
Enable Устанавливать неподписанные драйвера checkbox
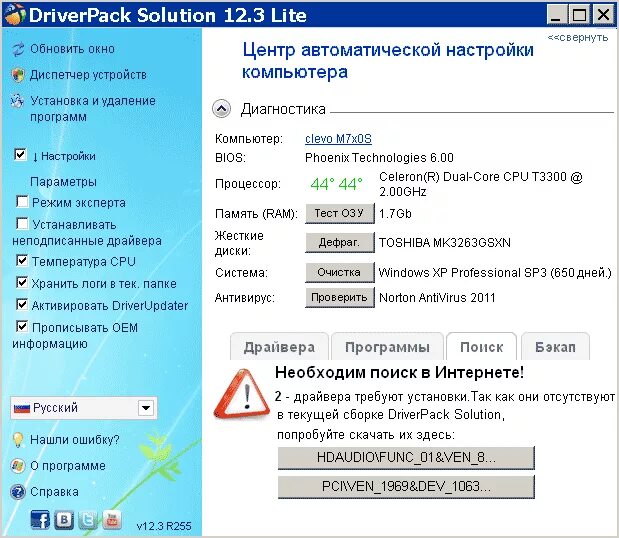(x=22, y=224)
